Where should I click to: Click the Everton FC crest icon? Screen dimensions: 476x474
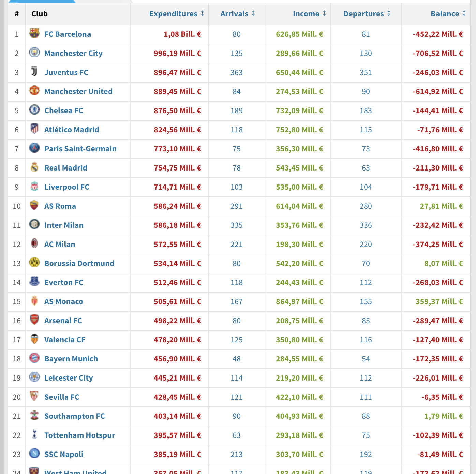(x=34, y=281)
